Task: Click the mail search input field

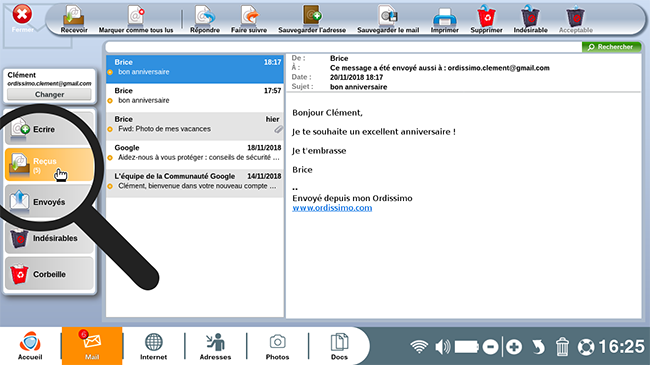Action: (x=343, y=47)
